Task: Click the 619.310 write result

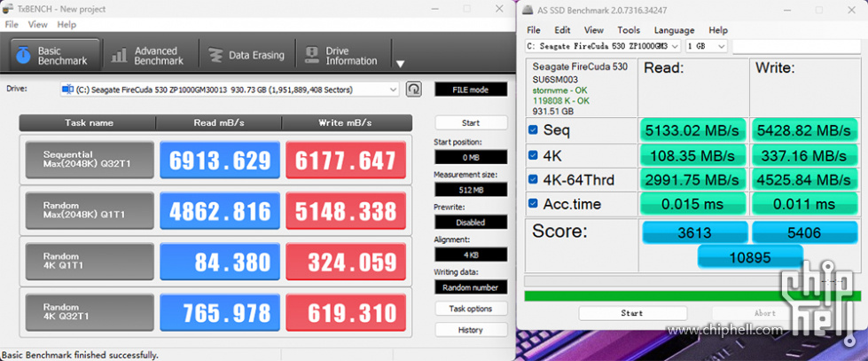Action: [346, 312]
